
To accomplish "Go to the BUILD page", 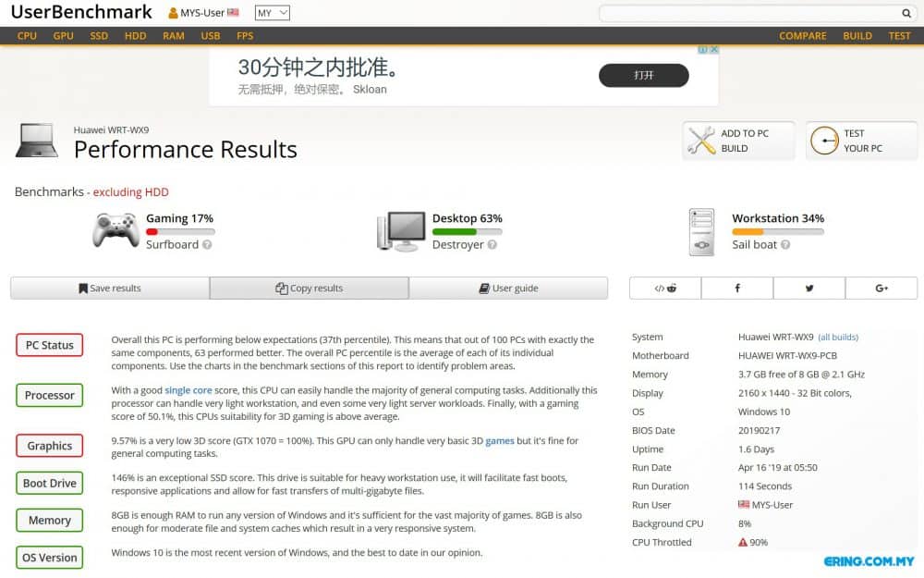I will click(x=857, y=36).
